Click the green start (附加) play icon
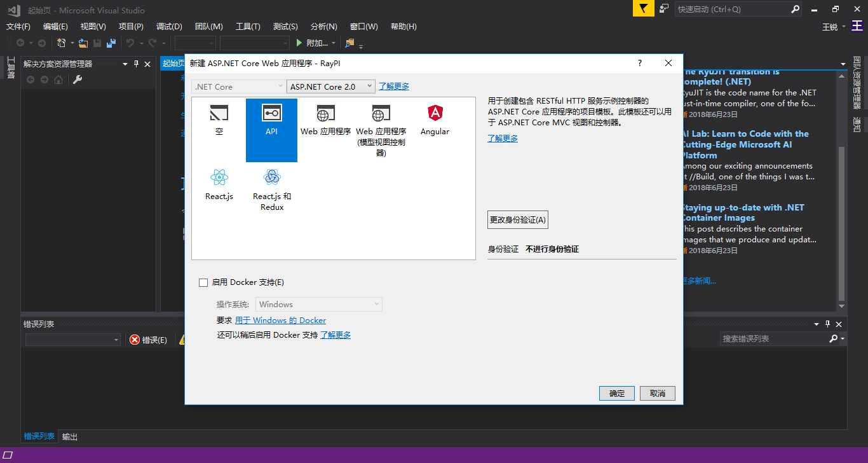The image size is (868, 463). (x=300, y=43)
